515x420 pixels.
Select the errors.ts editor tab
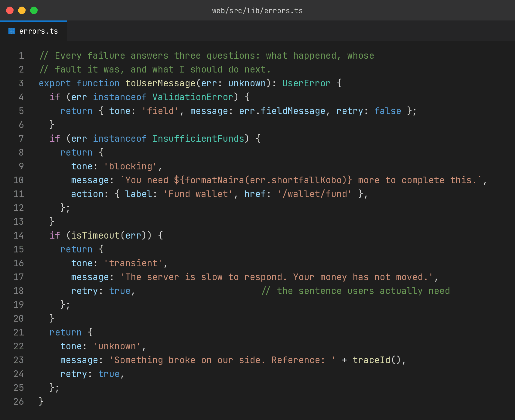(33, 31)
